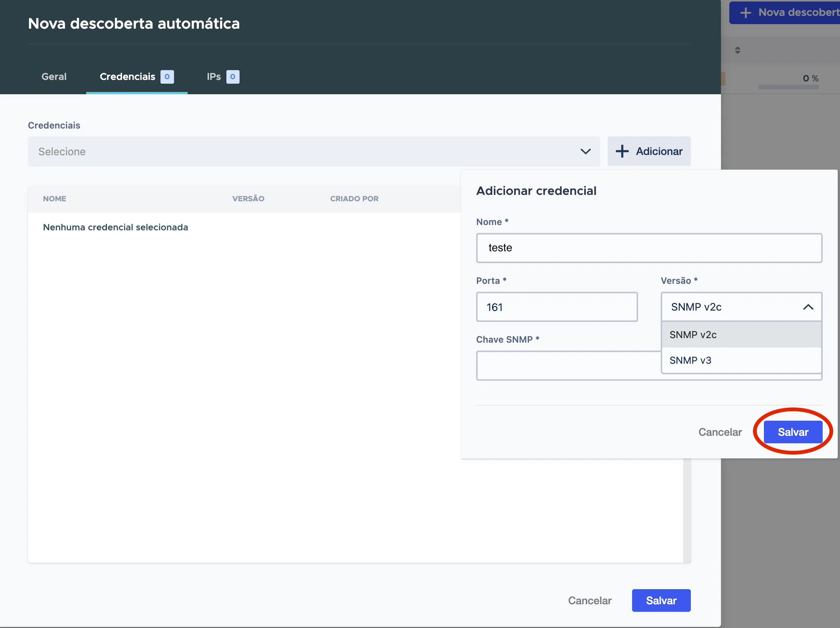Click the Nova descoberta button in background

coord(785,12)
